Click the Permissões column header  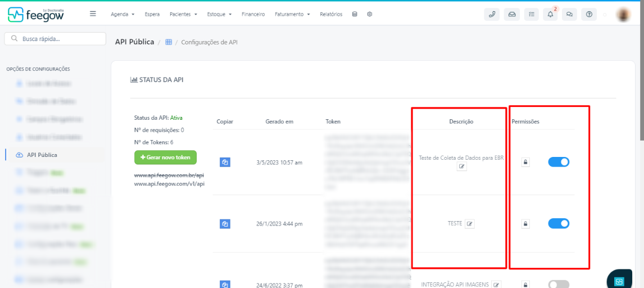(x=525, y=121)
